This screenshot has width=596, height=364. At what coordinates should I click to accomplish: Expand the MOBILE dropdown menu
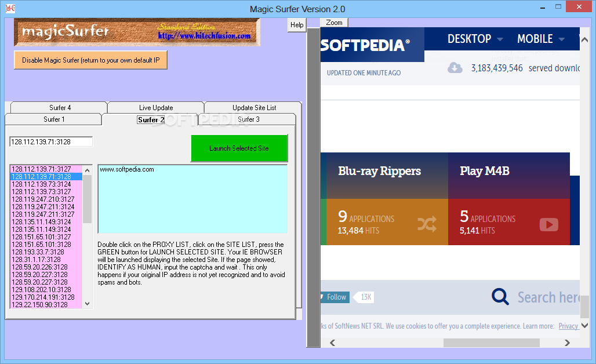(540, 39)
